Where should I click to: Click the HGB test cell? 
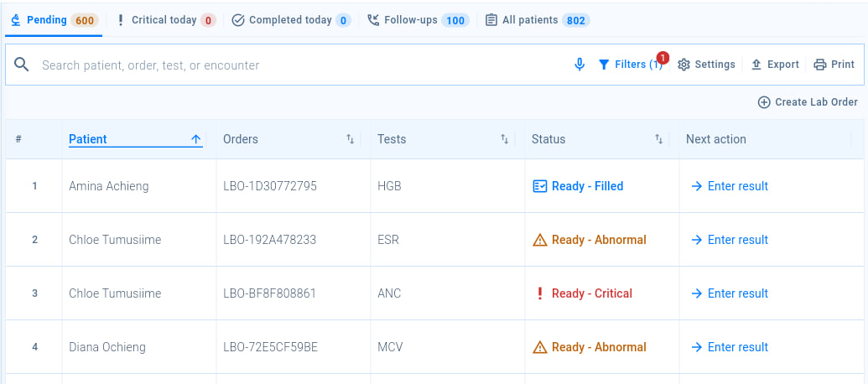click(389, 186)
